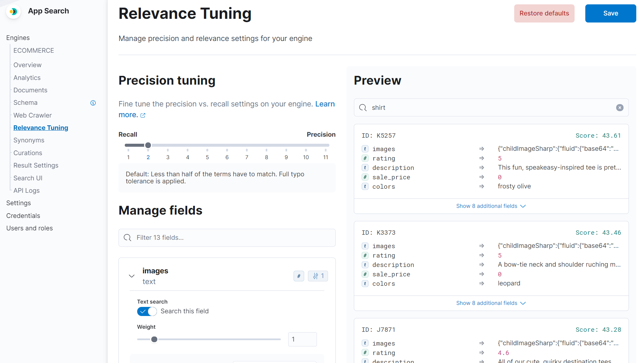Click the magnifier icon in the Preview search
This screenshot has height=363, width=644.
click(363, 107)
